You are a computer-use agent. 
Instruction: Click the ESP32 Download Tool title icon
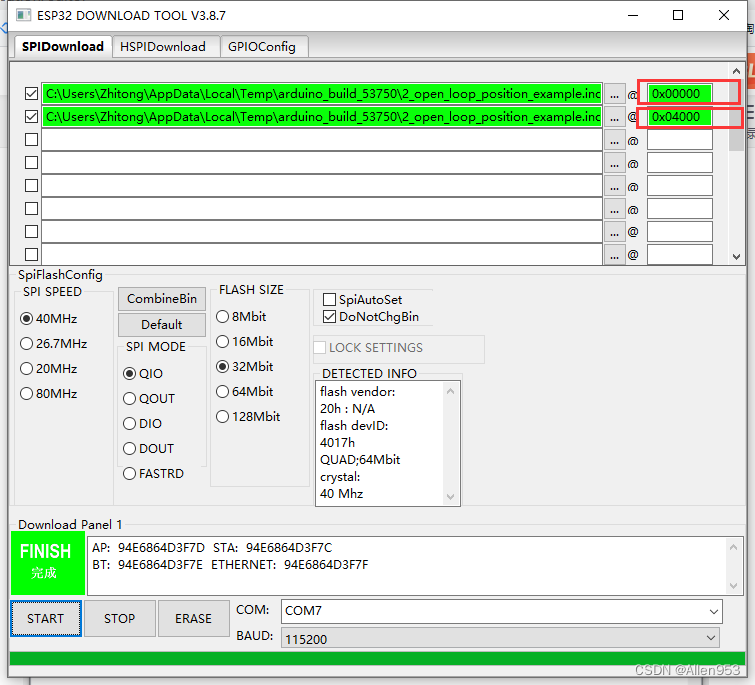23,15
